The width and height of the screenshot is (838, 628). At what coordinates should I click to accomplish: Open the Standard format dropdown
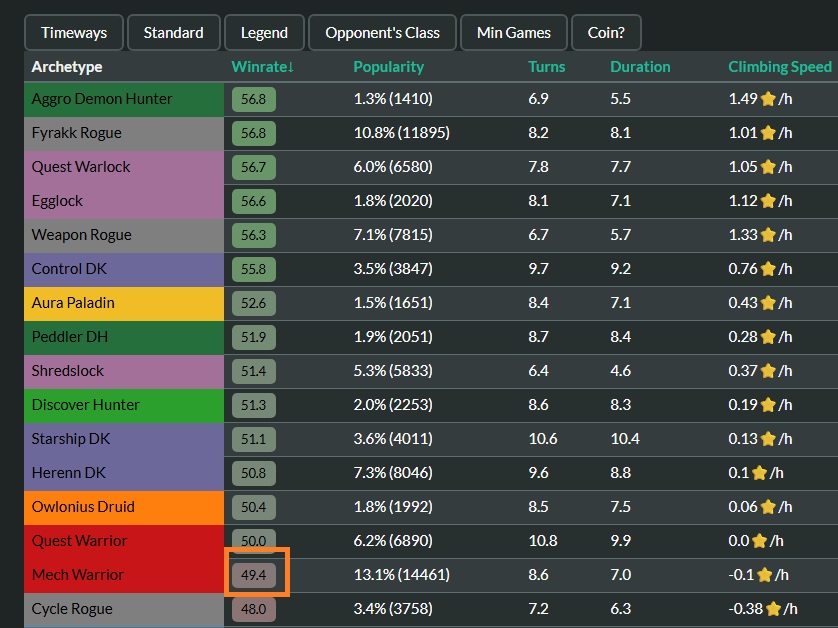[x=174, y=33]
